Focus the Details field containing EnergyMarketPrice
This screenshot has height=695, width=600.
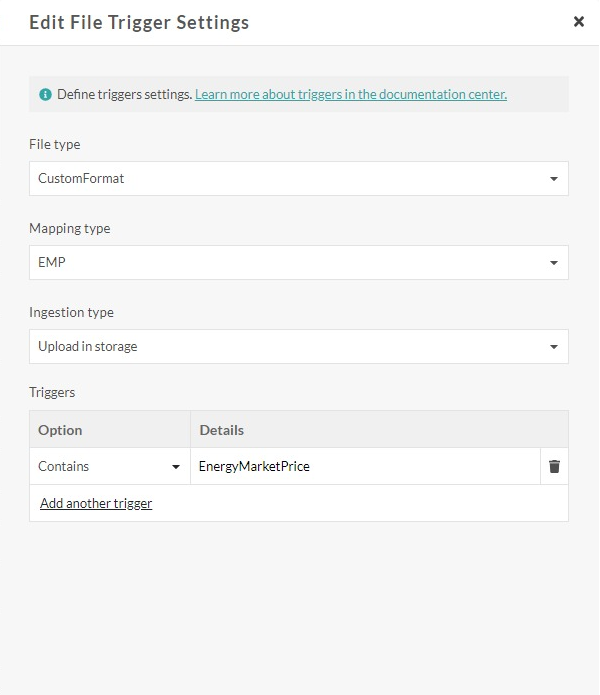[x=365, y=466]
